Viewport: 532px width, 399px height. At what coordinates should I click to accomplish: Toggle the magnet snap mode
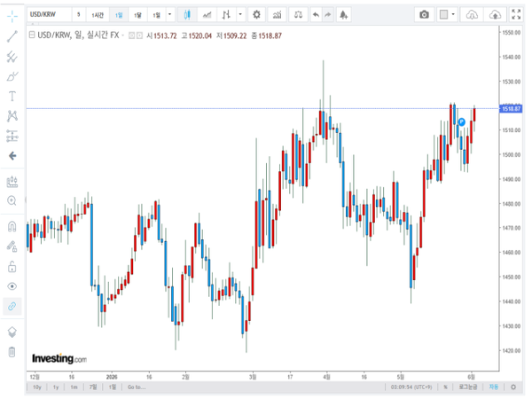pyautogui.click(x=12, y=226)
